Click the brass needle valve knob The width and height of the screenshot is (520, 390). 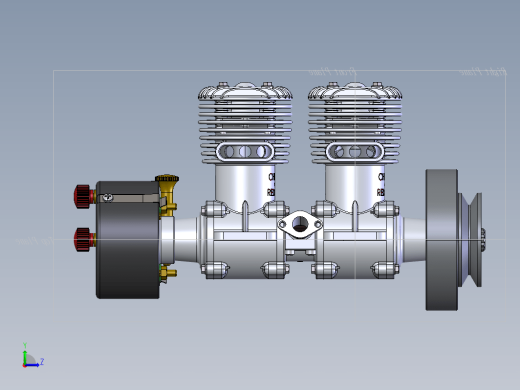[x=167, y=179]
